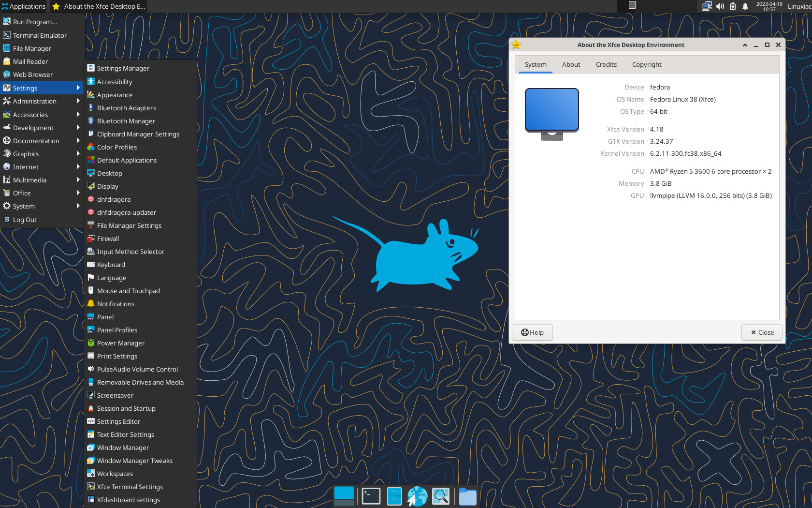Viewport: 812px width, 508px height.
Task: Open Terminal Emulator from menu
Action: 42,35
